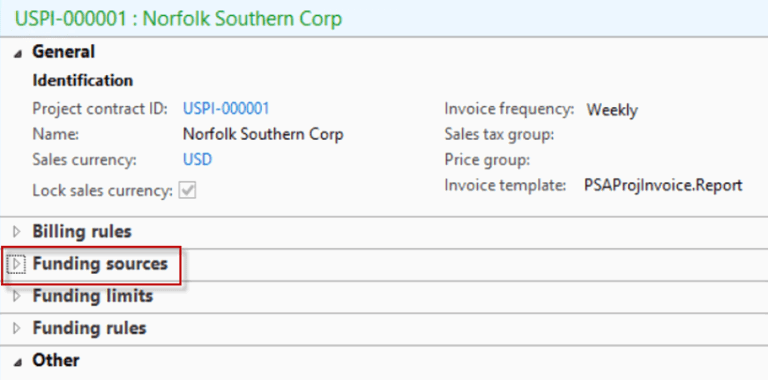Expand the Funding limits arrow
The height and width of the screenshot is (380, 768).
coord(17,296)
